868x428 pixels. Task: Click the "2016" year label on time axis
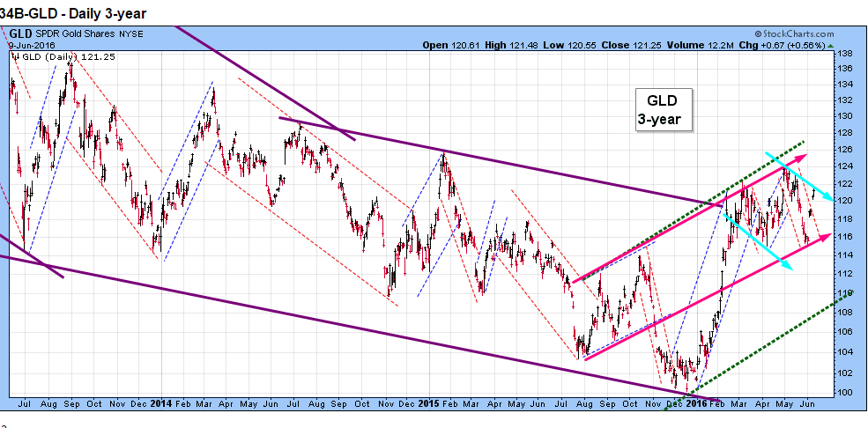click(x=696, y=404)
